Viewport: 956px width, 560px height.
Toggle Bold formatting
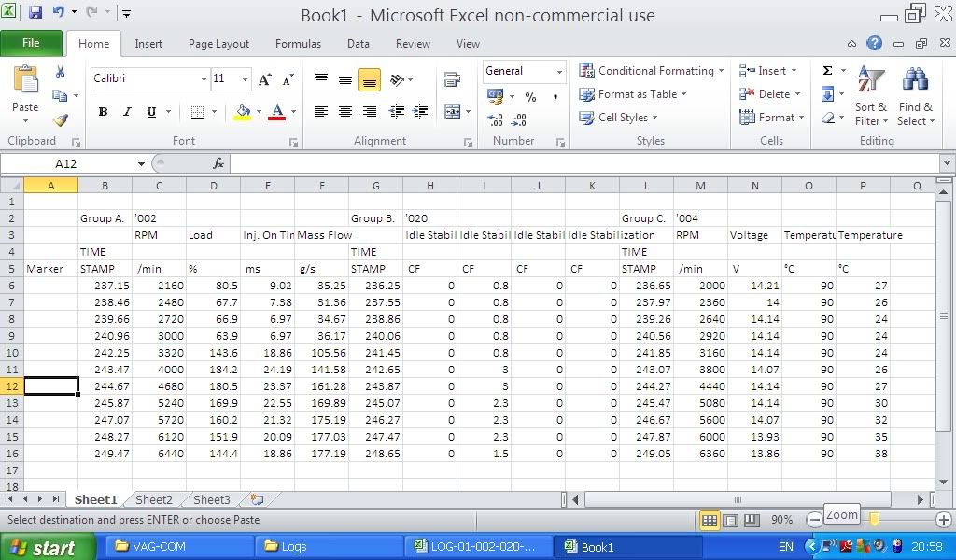103,112
